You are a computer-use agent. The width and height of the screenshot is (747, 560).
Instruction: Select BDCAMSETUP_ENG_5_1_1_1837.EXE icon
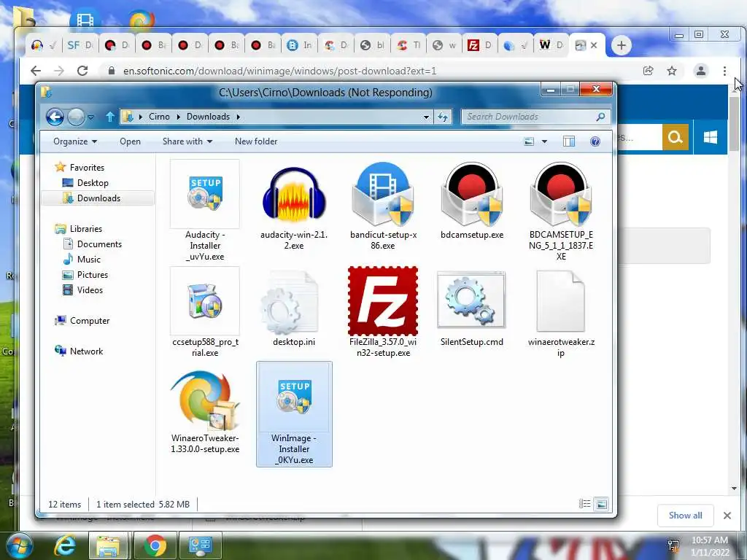(x=561, y=194)
